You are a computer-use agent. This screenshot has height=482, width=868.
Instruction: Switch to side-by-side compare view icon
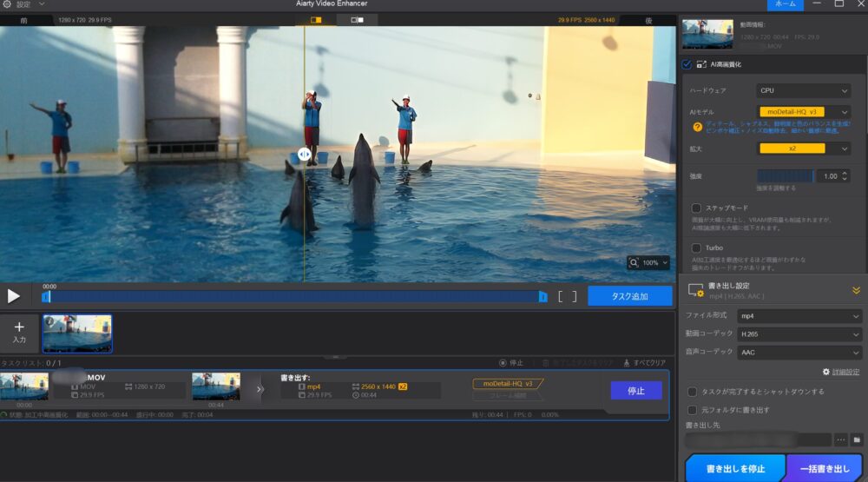[x=357, y=19]
